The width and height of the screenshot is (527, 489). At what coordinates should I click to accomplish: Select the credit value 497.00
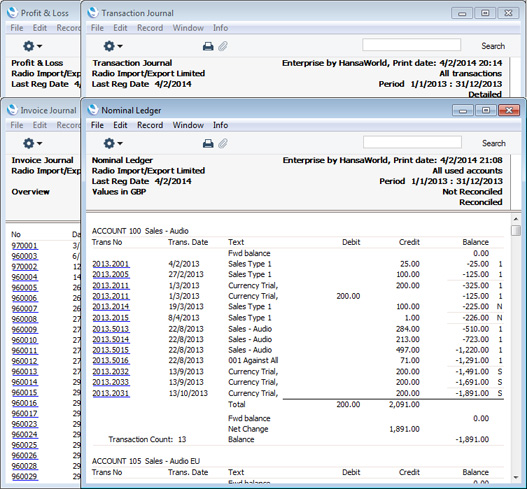pos(408,350)
